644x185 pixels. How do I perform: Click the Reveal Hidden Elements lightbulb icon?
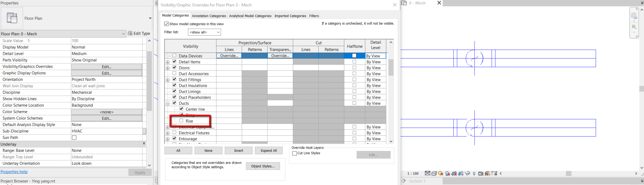coord(474,174)
